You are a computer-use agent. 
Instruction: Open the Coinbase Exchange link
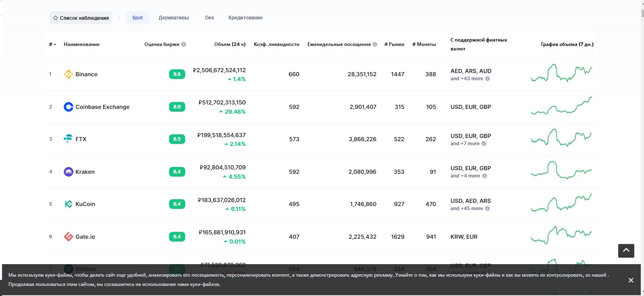(x=102, y=107)
